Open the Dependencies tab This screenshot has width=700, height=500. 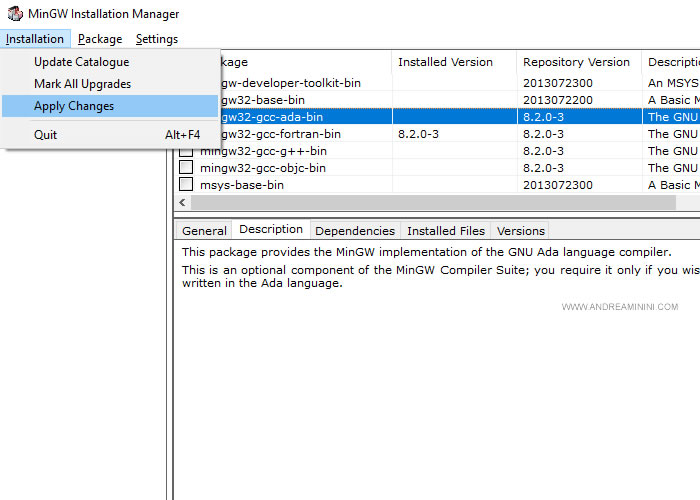point(355,231)
